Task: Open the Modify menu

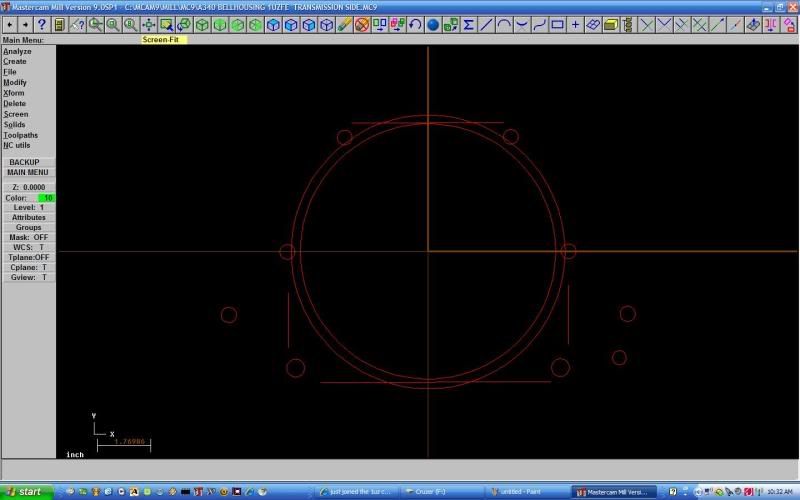Action: click(15, 82)
